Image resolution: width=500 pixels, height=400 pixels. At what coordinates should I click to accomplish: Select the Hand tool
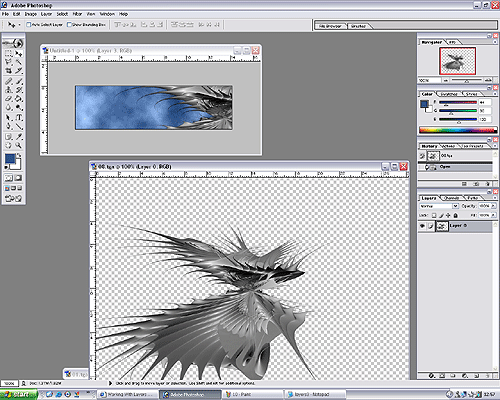click(x=8, y=145)
